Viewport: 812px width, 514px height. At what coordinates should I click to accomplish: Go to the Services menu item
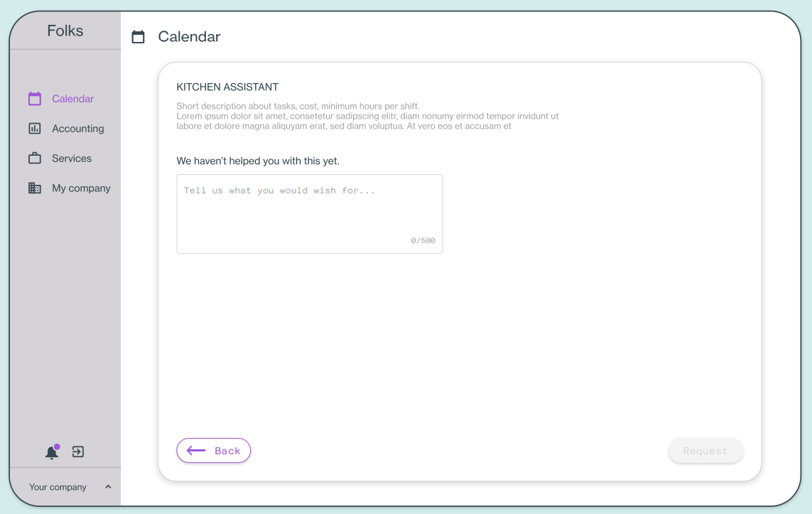tap(72, 159)
